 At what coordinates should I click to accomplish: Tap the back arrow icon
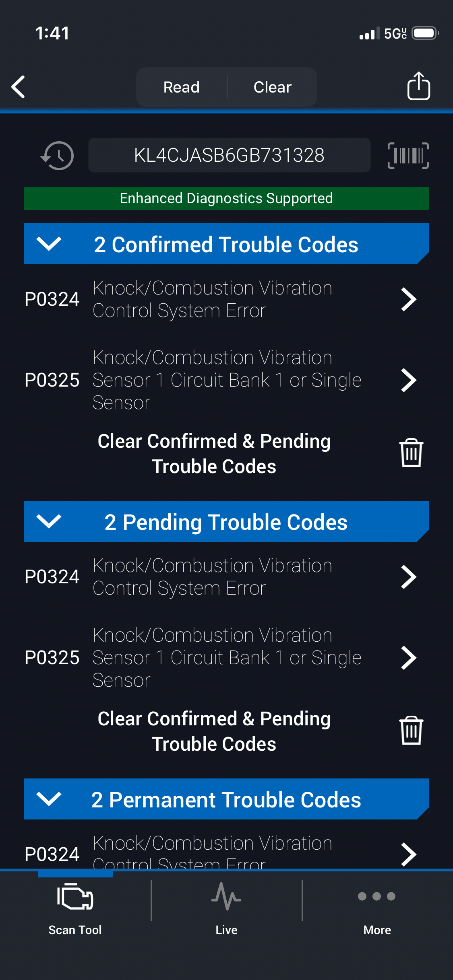(x=19, y=86)
